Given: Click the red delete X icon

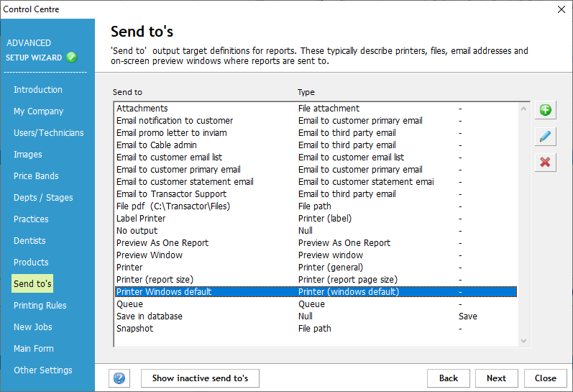Looking at the screenshot, I should click(x=545, y=162).
